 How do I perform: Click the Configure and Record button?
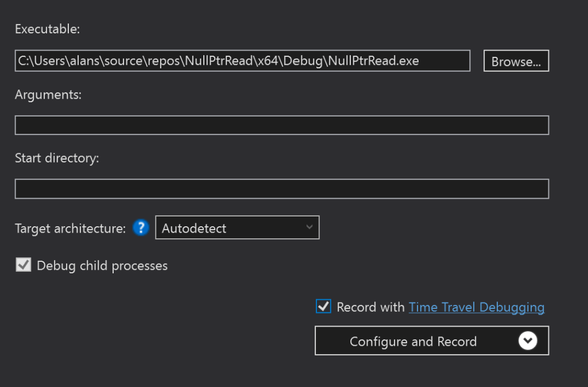point(413,341)
